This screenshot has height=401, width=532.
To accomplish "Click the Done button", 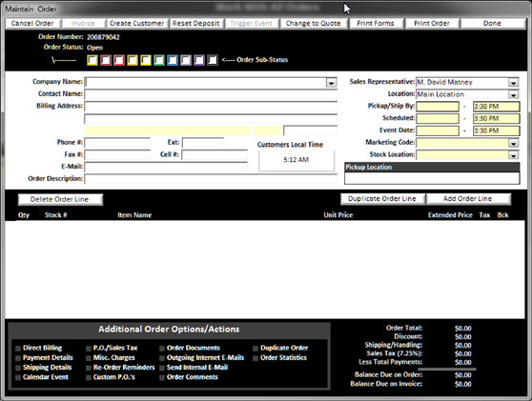I will point(492,24).
